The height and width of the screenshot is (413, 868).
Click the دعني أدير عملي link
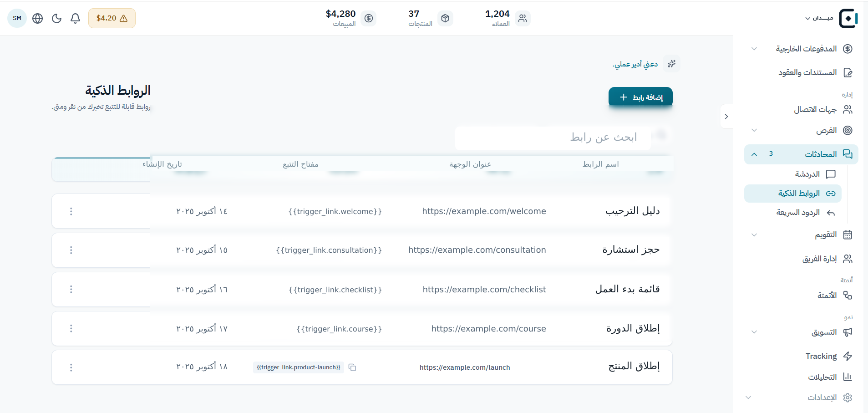[635, 64]
